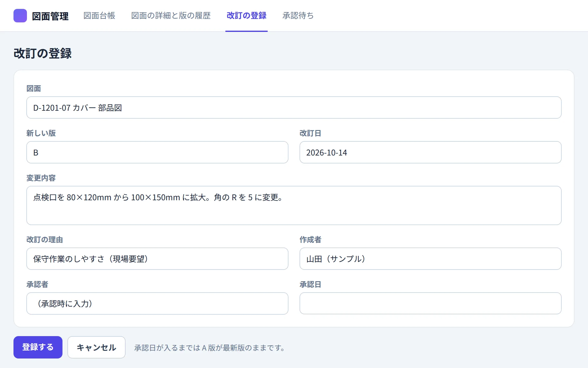
Task: Click the 承認者 field (承認時に入力)
Action: pos(157,304)
